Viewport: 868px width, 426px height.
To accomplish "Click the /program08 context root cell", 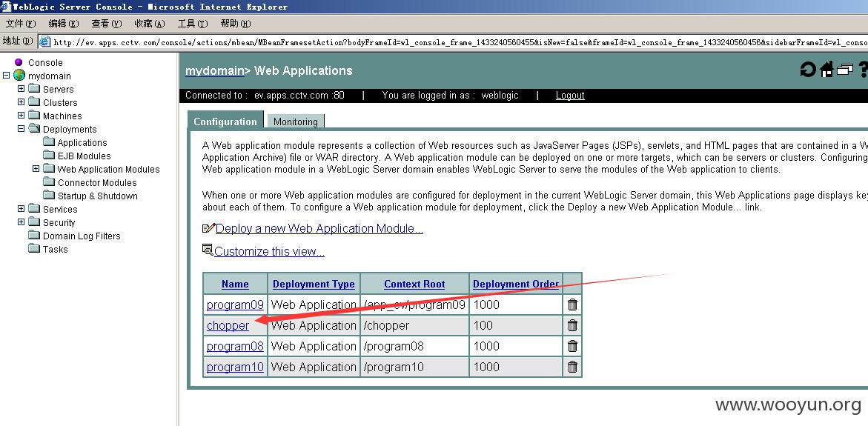I will coord(414,346).
